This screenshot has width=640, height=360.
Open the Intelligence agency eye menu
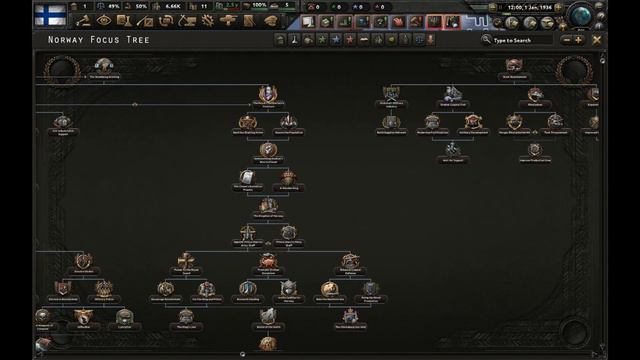pos(104,20)
